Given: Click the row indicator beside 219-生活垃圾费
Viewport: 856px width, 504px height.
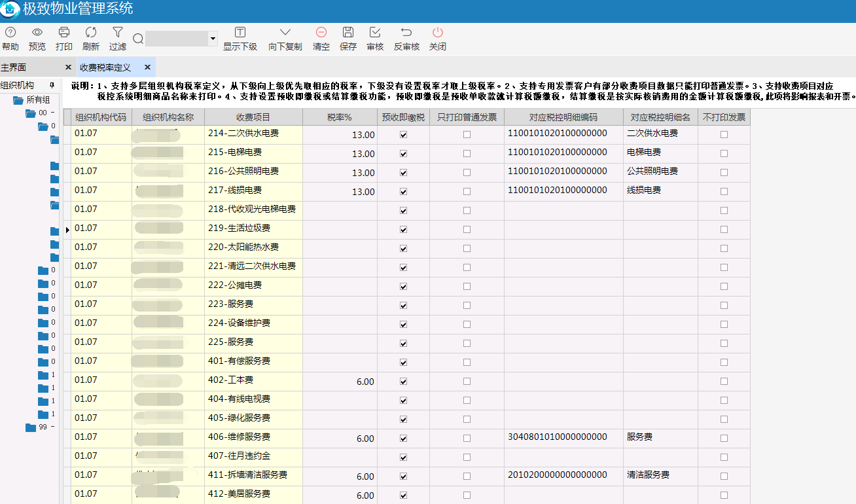Looking at the screenshot, I should point(67,230).
